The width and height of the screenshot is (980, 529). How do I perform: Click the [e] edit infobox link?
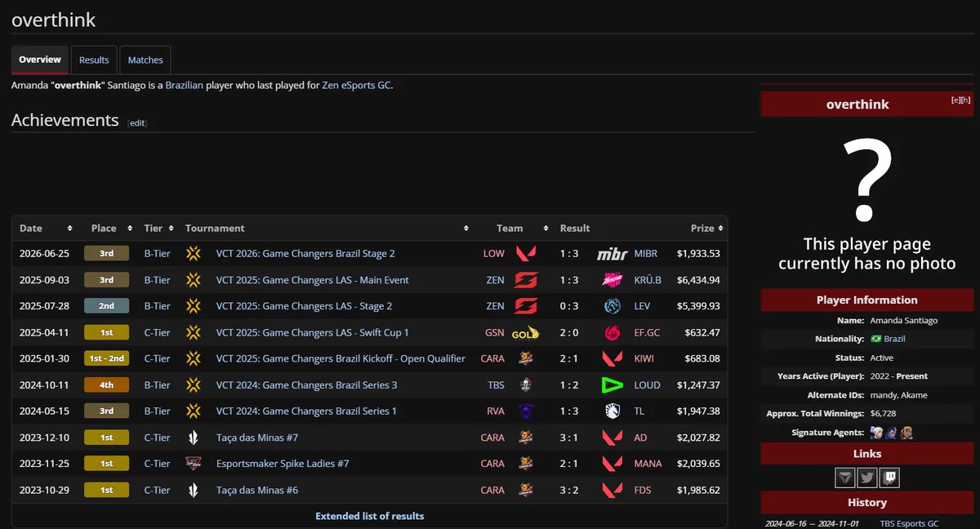(955, 100)
